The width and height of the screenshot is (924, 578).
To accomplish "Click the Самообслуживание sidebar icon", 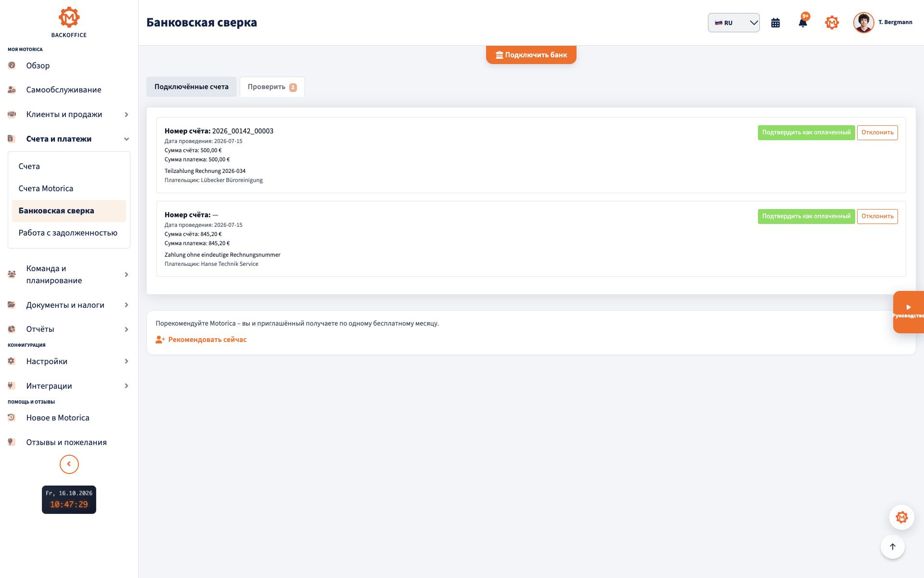I will click(x=12, y=90).
